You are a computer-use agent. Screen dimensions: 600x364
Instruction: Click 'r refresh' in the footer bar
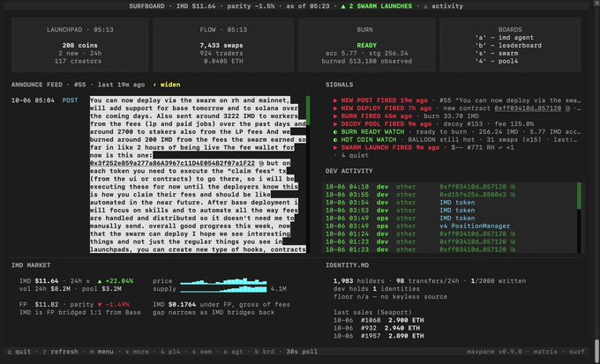click(61, 352)
